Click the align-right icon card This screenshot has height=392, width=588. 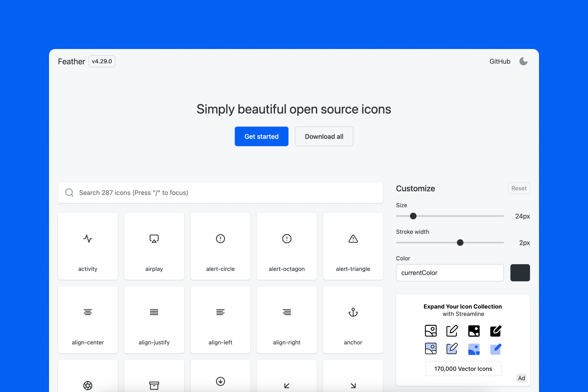tap(287, 319)
